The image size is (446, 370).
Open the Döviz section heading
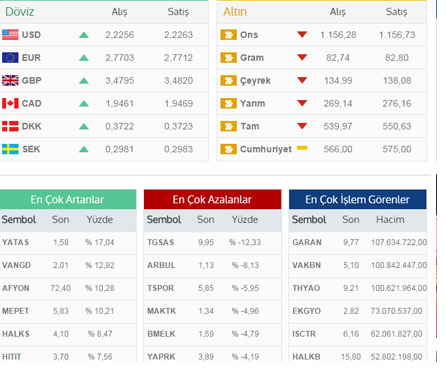(20, 12)
